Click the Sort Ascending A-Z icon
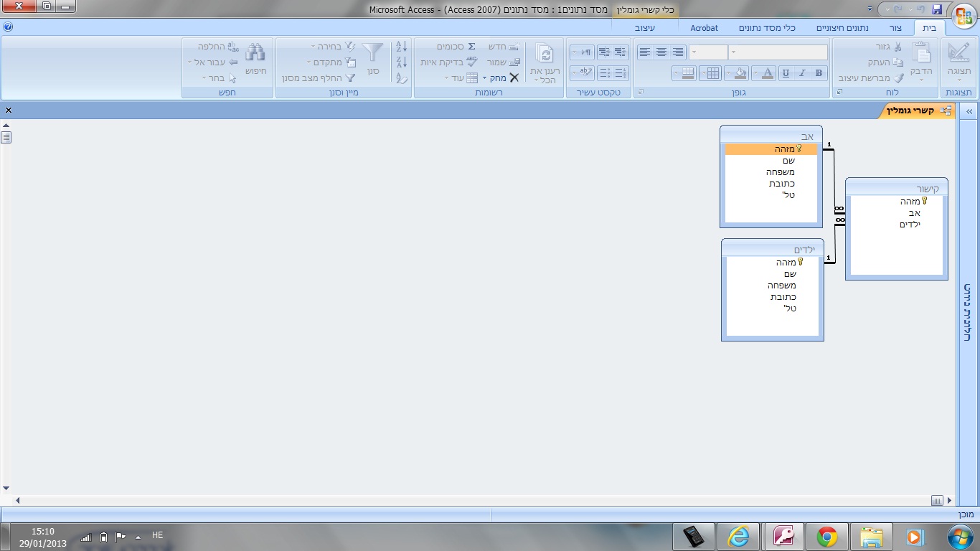The width and height of the screenshot is (980, 551). click(x=401, y=47)
